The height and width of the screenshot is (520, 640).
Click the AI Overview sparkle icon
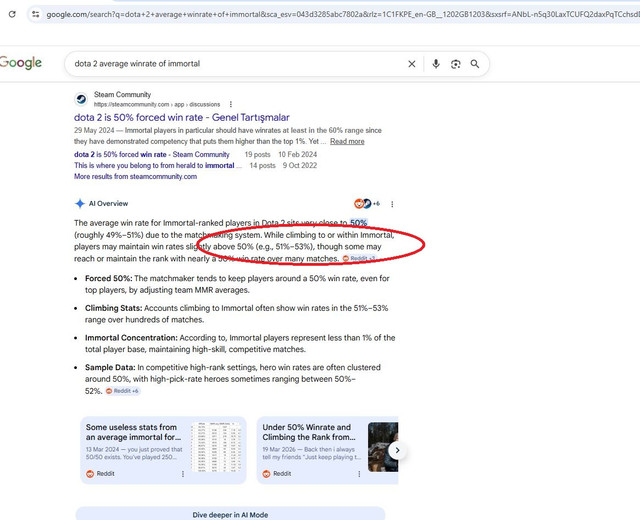80,203
